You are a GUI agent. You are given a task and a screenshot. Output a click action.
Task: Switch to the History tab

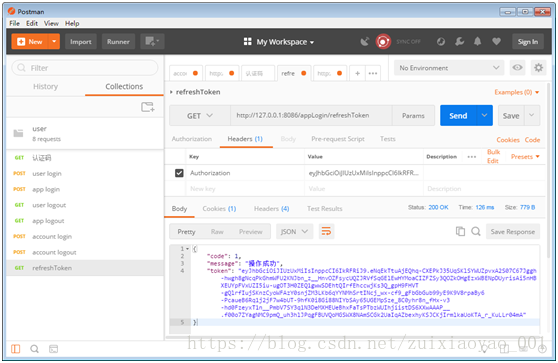46,86
